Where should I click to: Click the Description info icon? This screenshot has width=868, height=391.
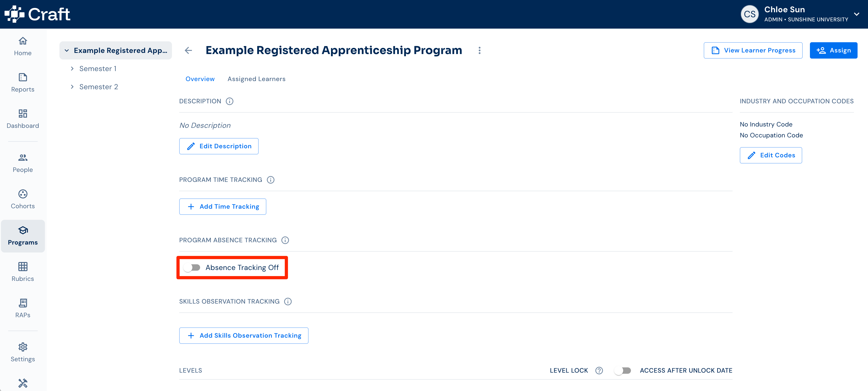point(229,101)
